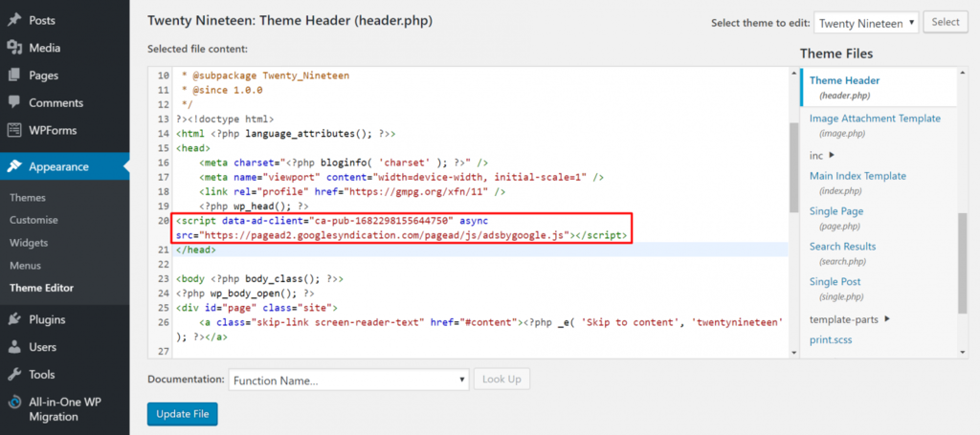Click the Select button beside theme dropdown
Viewport: 980px width, 435px height.
tap(945, 22)
